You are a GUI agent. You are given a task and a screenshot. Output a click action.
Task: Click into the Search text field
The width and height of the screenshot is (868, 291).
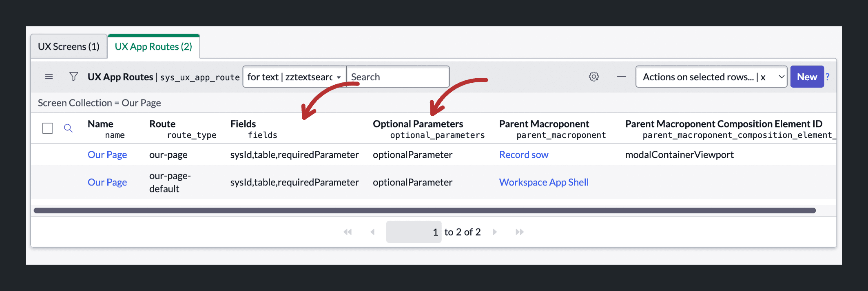coord(398,77)
